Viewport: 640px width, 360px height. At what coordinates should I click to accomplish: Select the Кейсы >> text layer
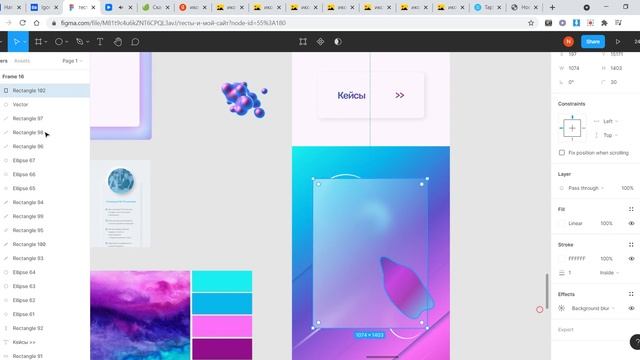(x=45, y=342)
